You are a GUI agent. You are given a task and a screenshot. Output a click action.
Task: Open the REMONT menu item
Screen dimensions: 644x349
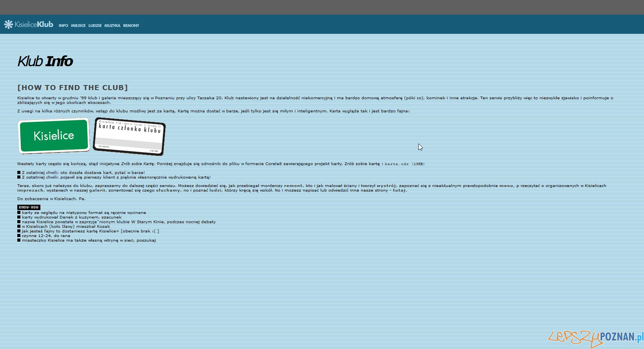pyautogui.click(x=131, y=25)
